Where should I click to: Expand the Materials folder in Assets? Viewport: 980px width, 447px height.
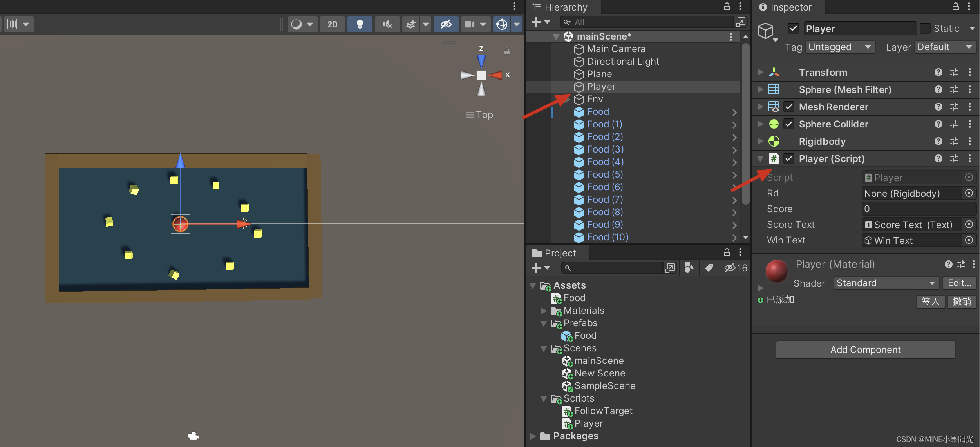[544, 311]
